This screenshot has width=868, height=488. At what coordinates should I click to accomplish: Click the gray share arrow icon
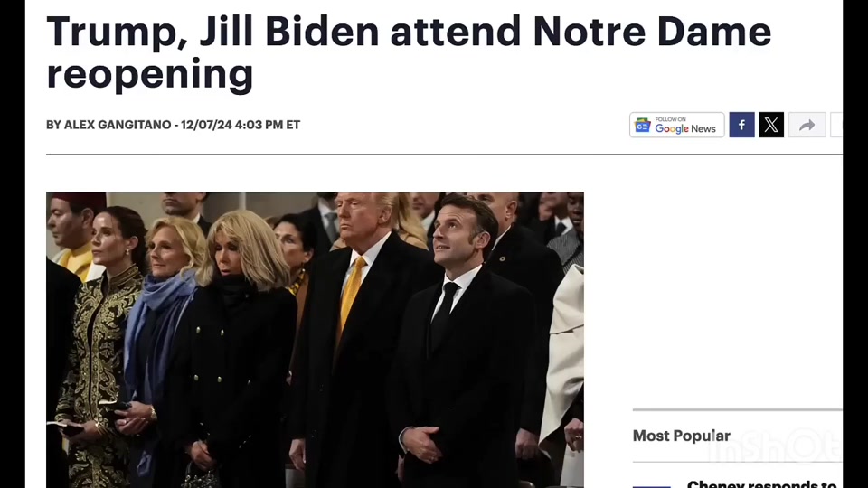point(807,125)
